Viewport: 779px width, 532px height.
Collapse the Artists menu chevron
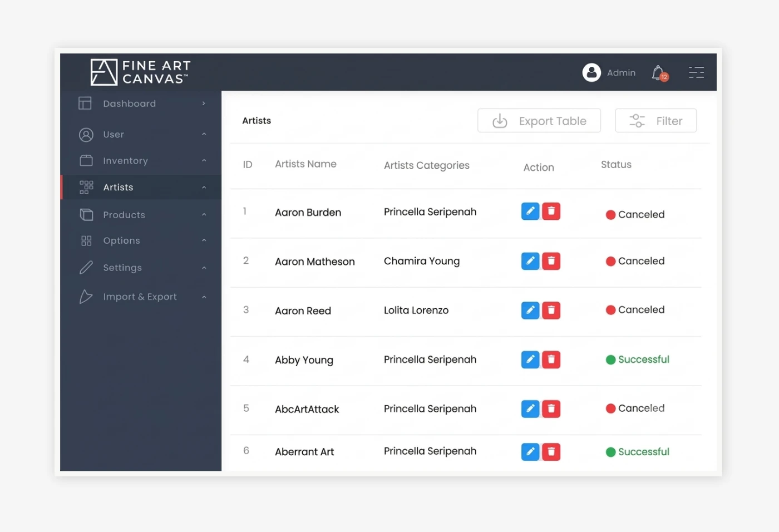click(204, 188)
